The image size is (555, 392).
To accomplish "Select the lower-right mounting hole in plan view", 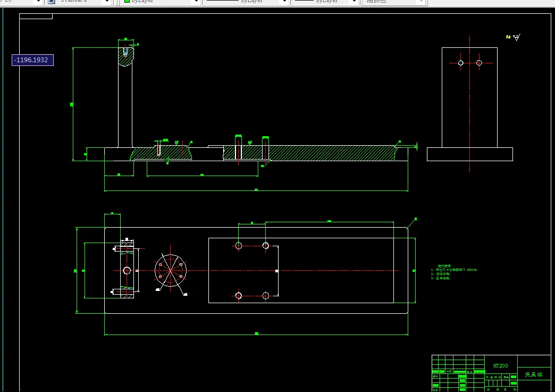I will pos(265,295).
